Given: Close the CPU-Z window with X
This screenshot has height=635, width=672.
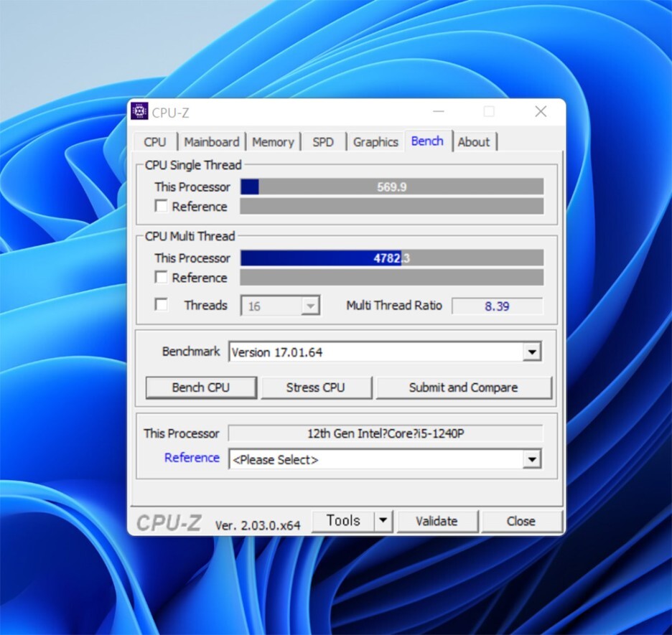Looking at the screenshot, I should pos(541,111).
